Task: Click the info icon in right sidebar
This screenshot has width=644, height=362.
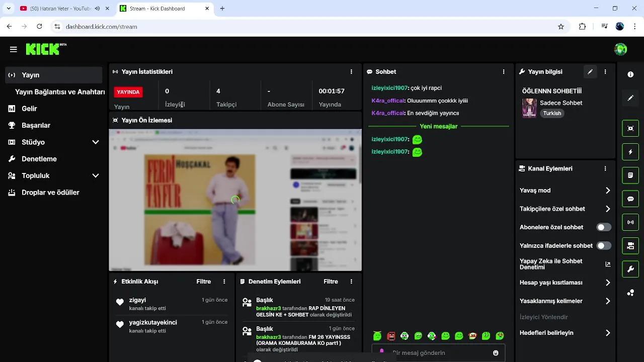Action: pyautogui.click(x=630, y=74)
